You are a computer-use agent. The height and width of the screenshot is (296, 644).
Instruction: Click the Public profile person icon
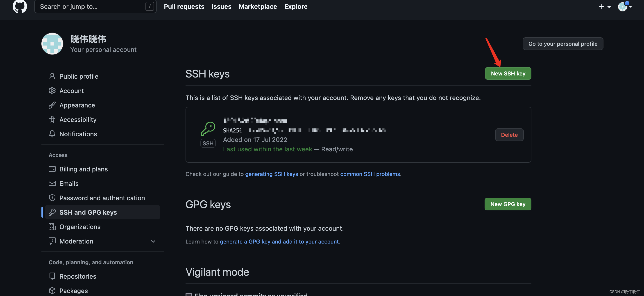point(52,76)
